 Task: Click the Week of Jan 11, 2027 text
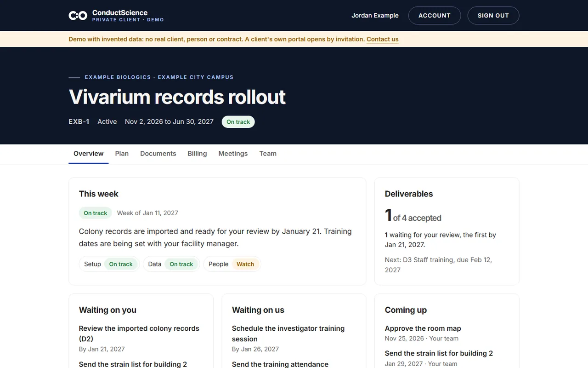pyautogui.click(x=147, y=213)
